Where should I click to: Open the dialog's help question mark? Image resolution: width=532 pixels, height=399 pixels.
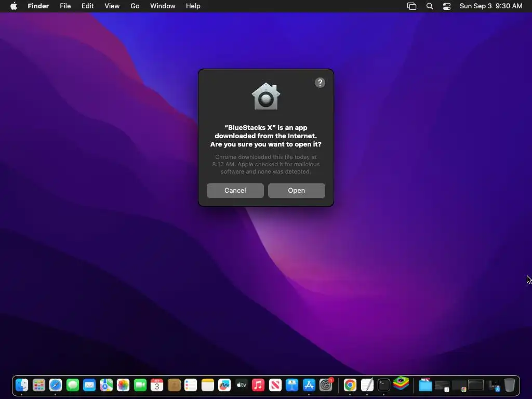click(x=320, y=83)
